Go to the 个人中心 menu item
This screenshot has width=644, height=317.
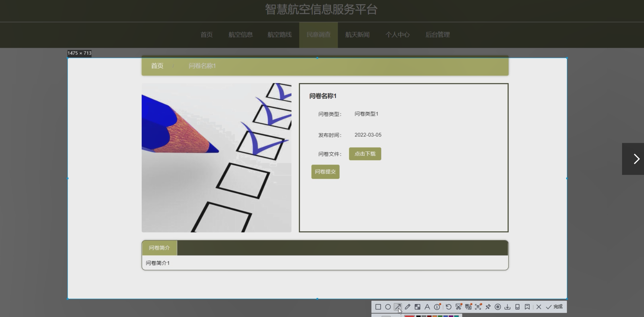click(x=397, y=35)
